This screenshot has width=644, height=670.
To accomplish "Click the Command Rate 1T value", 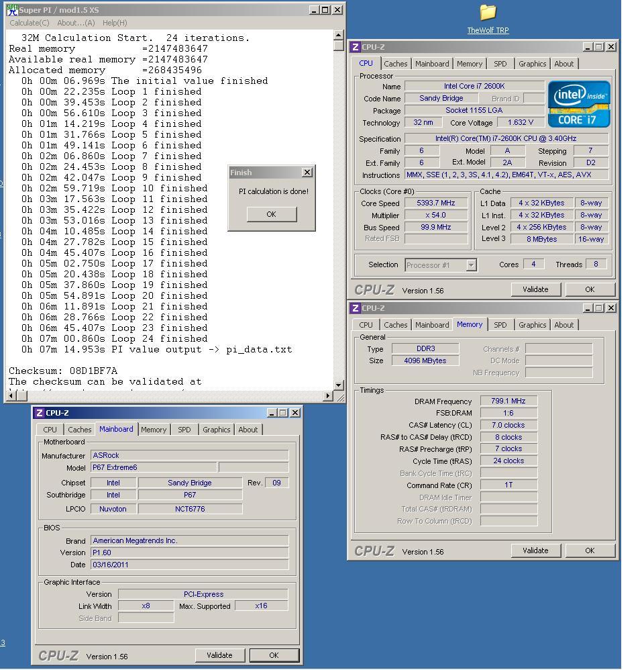I will 508,485.
